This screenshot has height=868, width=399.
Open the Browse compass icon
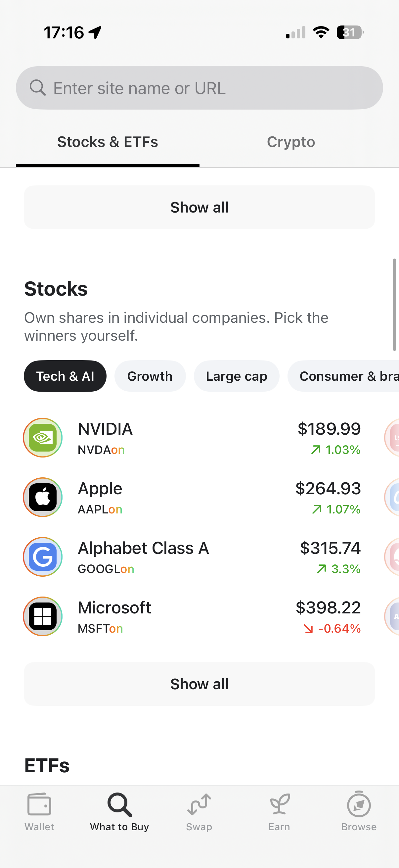(x=359, y=804)
